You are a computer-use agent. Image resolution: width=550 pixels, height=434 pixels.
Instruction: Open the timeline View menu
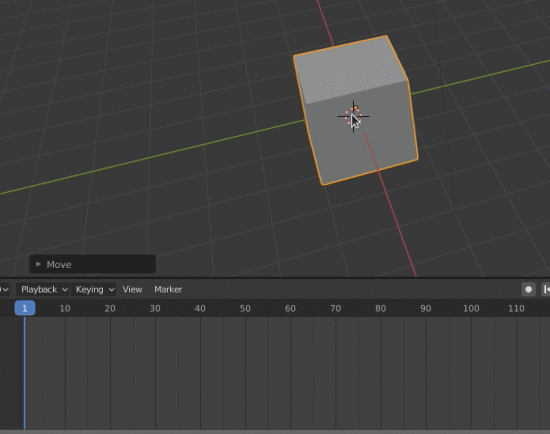tap(132, 289)
